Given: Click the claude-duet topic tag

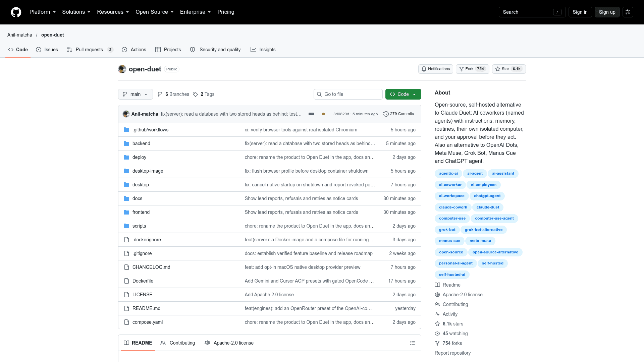Looking at the screenshot, I should [x=488, y=207].
